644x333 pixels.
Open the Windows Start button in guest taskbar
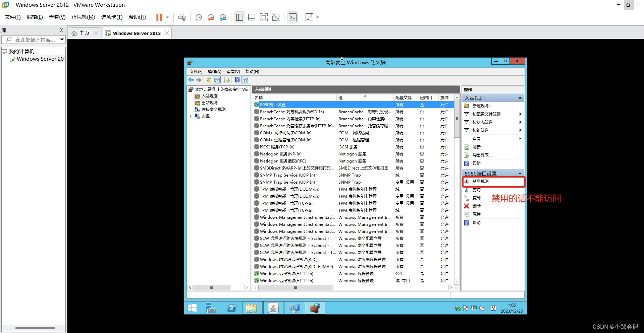click(x=192, y=308)
